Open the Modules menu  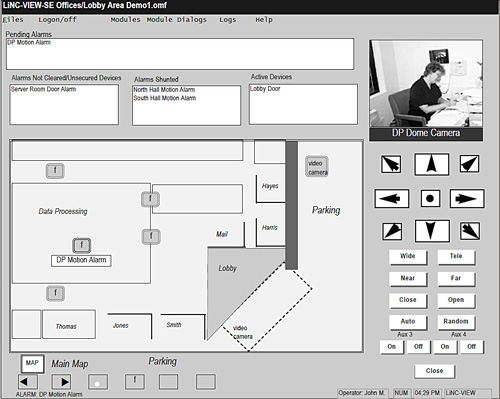pyautogui.click(x=125, y=20)
